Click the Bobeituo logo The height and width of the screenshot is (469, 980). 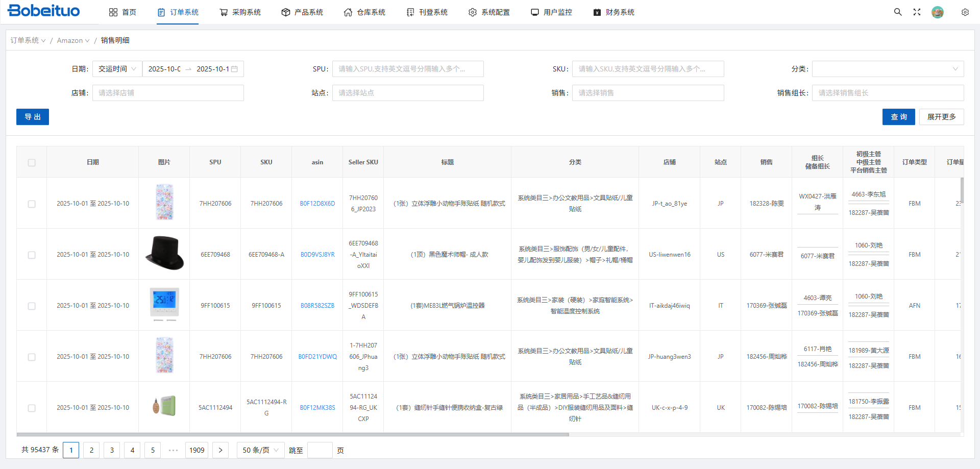[x=44, y=11]
